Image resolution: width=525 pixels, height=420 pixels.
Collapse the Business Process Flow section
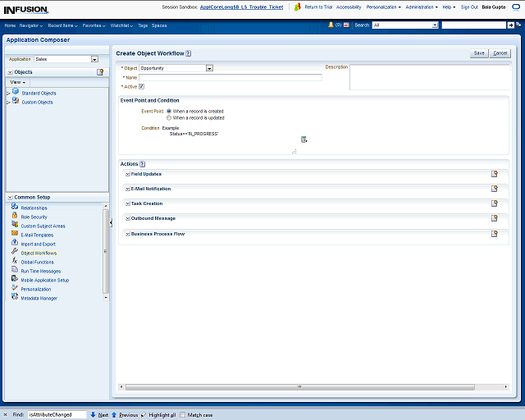pyautogui.click(x=127, y=234)
